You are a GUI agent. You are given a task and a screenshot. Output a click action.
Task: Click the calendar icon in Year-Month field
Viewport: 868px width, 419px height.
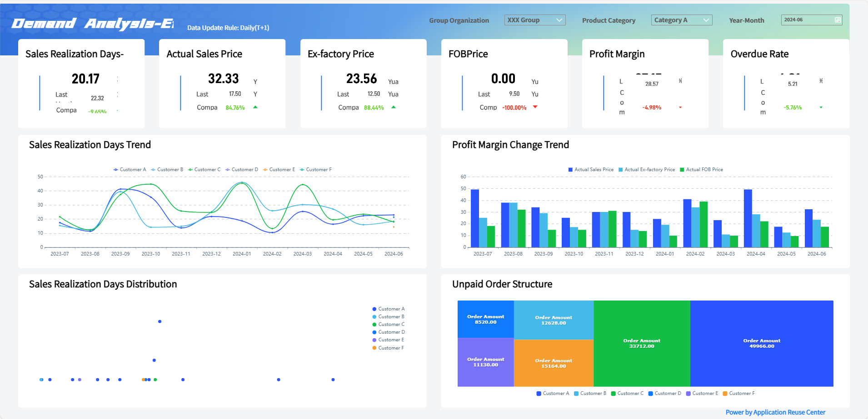(x=838, y=20)
